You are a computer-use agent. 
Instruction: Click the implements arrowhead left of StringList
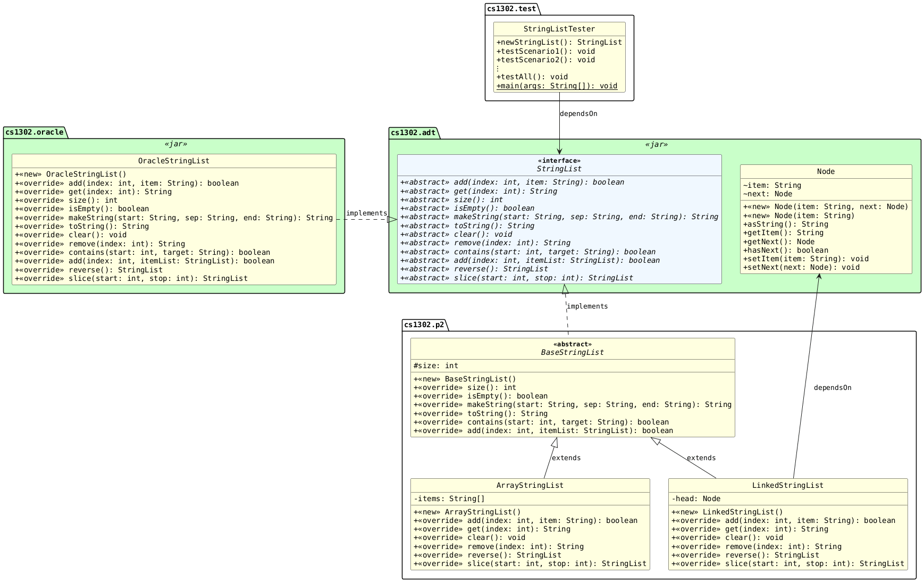(392, 219)
